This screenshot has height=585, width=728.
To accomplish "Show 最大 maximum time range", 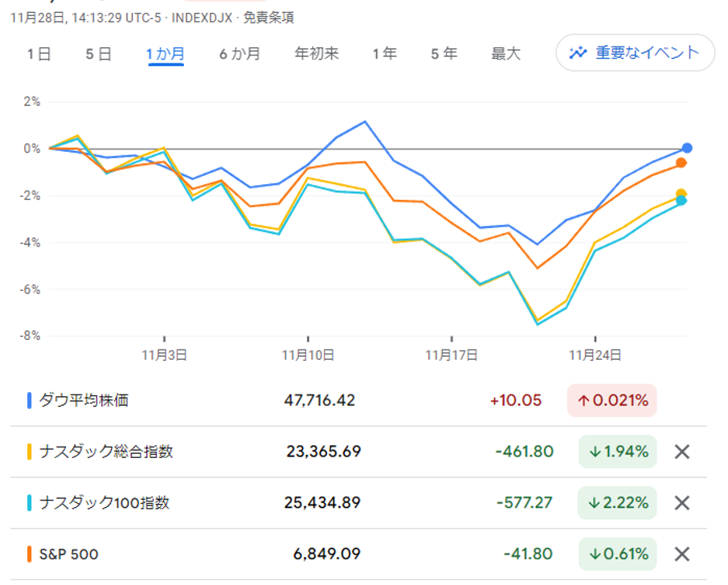I will 505,54.
